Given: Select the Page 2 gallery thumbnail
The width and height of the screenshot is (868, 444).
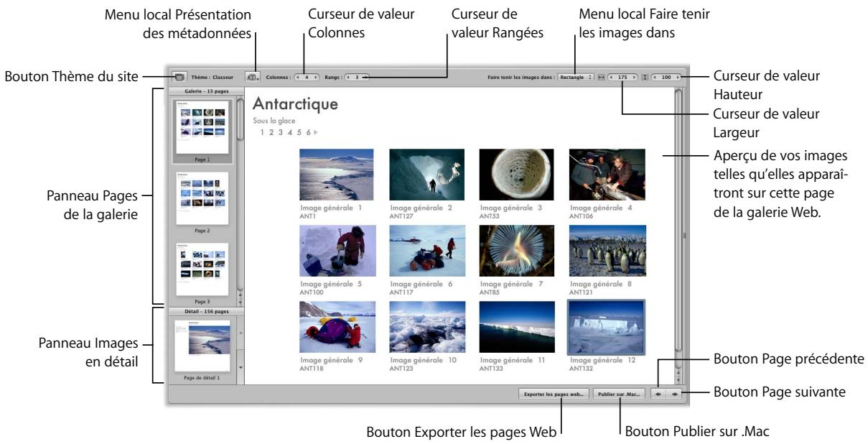Looking at the screenshot, I should tap(202, 198).
